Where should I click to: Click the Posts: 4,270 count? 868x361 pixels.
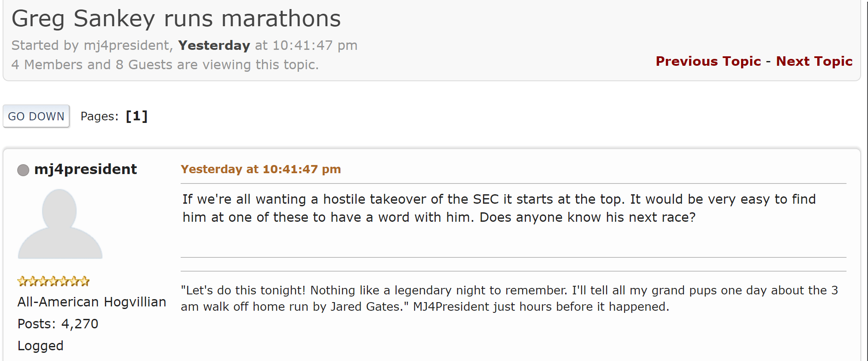tap(58, 324)
